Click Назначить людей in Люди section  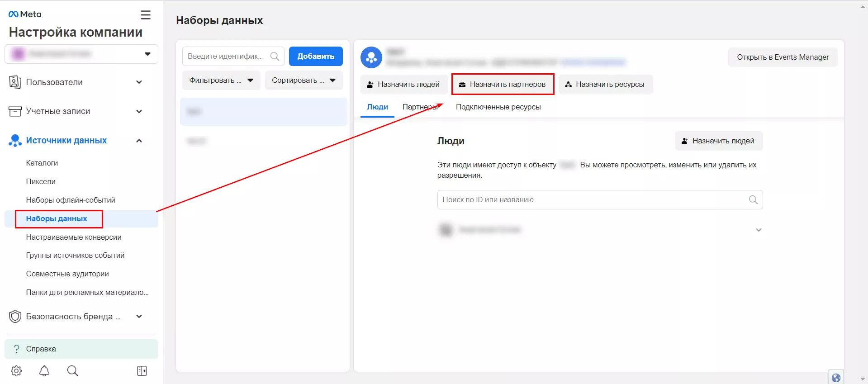719,141
